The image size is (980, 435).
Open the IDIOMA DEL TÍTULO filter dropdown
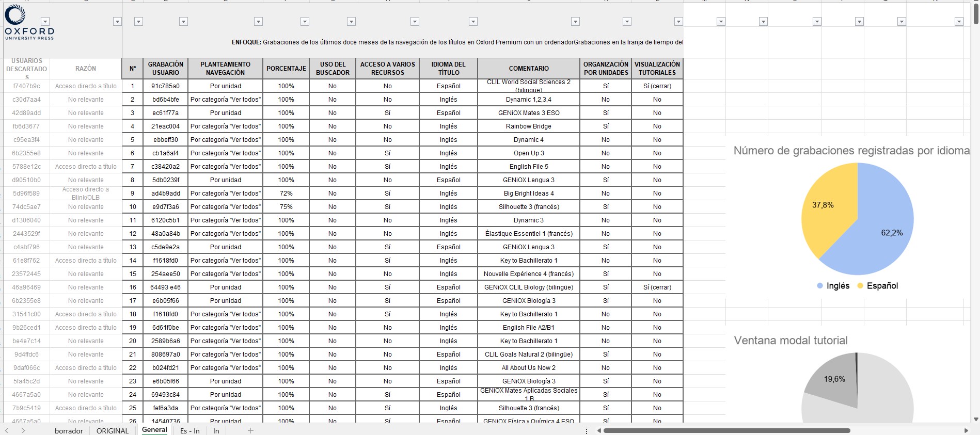coord(473,22)
